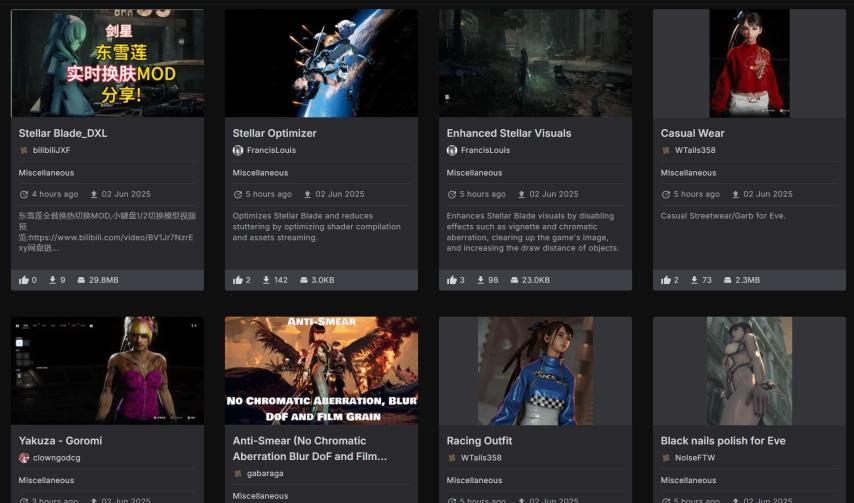Click the Casual Wear red outfit thumbnail
Screen dimensions: 854x503
pos(749,63)
